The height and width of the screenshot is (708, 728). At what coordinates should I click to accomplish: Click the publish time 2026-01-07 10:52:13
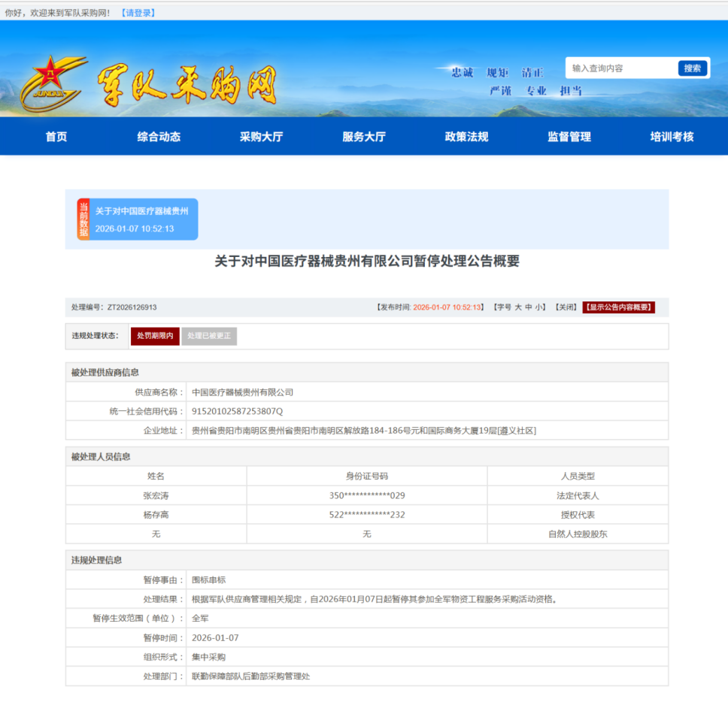click(447, 307)
